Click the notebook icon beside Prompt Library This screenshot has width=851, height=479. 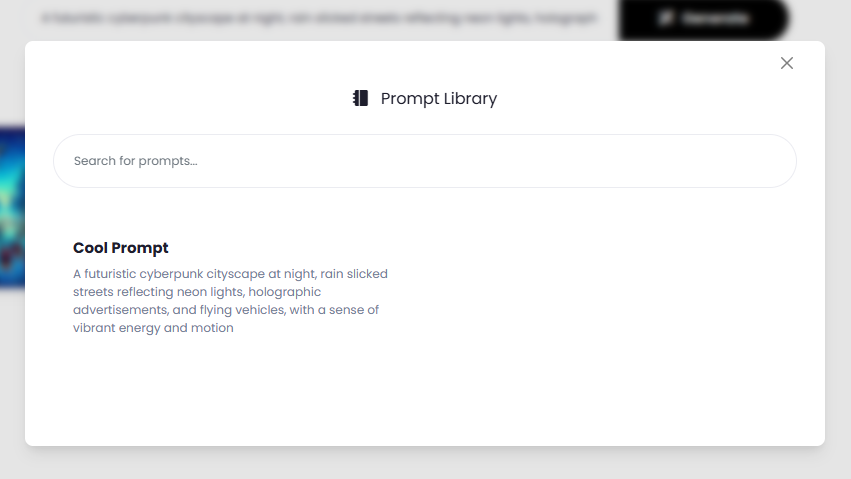tap(360, 98)
